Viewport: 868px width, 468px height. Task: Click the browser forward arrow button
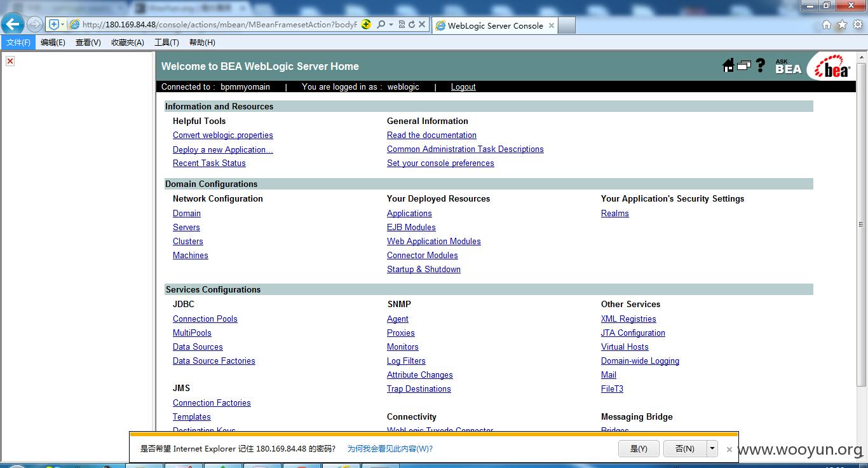[34, 25]
